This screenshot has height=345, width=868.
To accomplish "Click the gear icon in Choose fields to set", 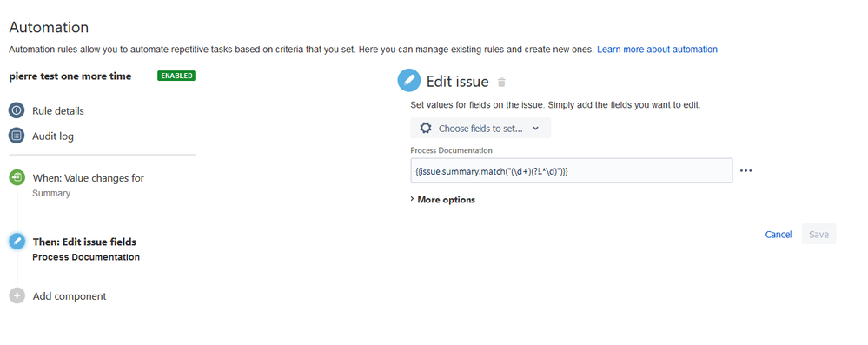I will click(x=425, y=128).
